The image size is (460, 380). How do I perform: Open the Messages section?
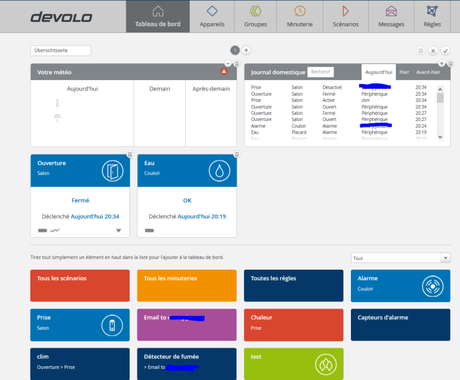click(391, 16)
